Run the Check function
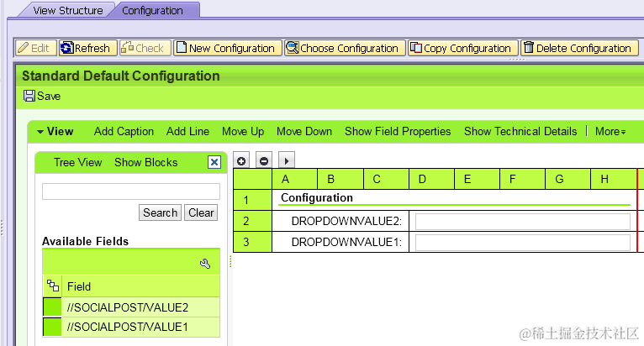The width and height of the screenshot is (644, 346). click(x=145, y=48)
